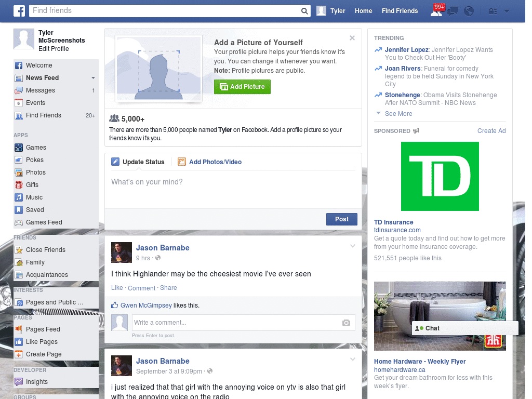532x399 pixels.
Task: Open the Gifts icon
Action: [x=19, y=185]
